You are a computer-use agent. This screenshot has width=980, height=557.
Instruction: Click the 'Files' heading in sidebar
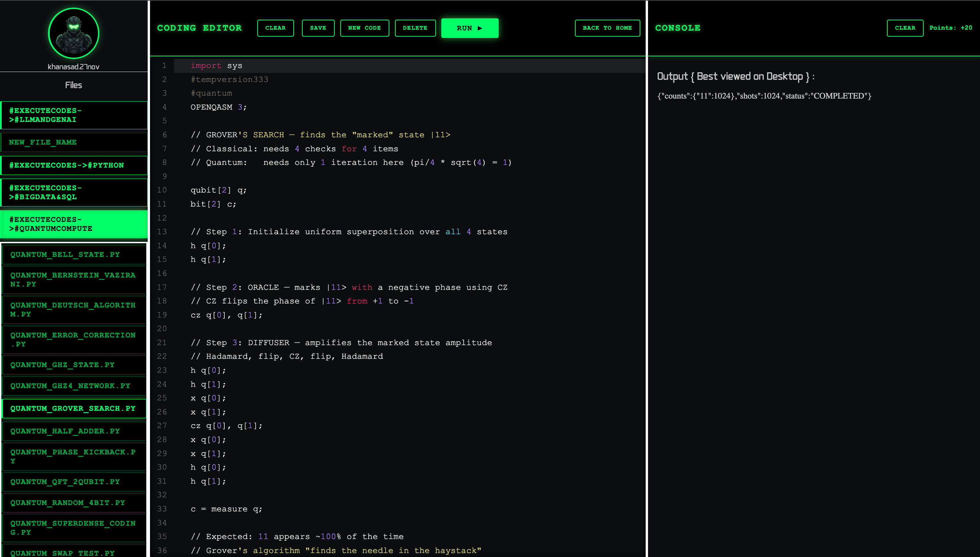coord(73,85)
